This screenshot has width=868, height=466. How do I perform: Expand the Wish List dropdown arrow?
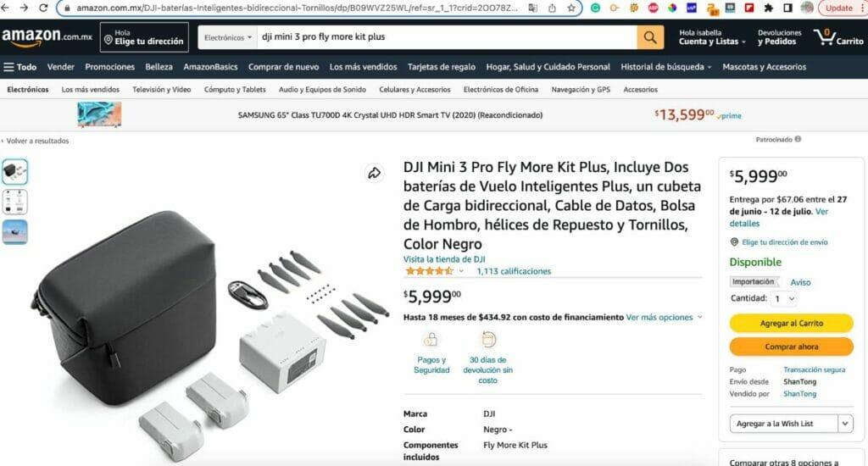(845, 424)
